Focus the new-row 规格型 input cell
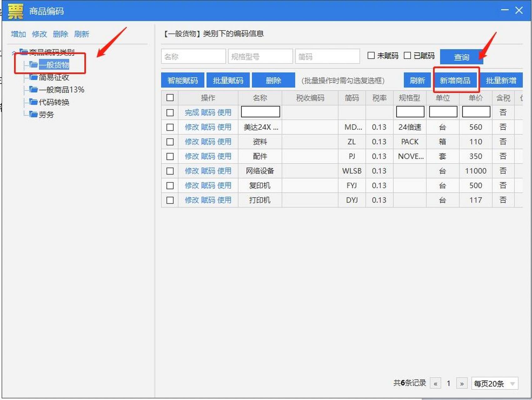This screenshot has width=532, height=400. tap(410, 112)
